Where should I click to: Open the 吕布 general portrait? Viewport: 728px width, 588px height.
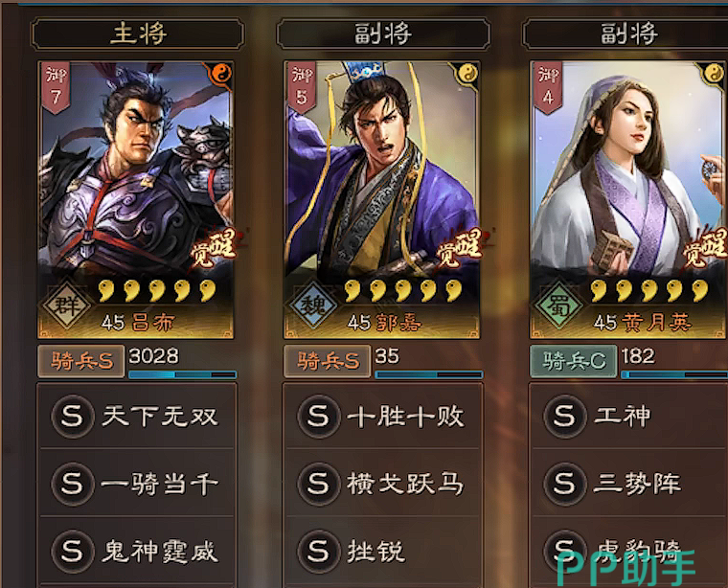click(136, 200)
